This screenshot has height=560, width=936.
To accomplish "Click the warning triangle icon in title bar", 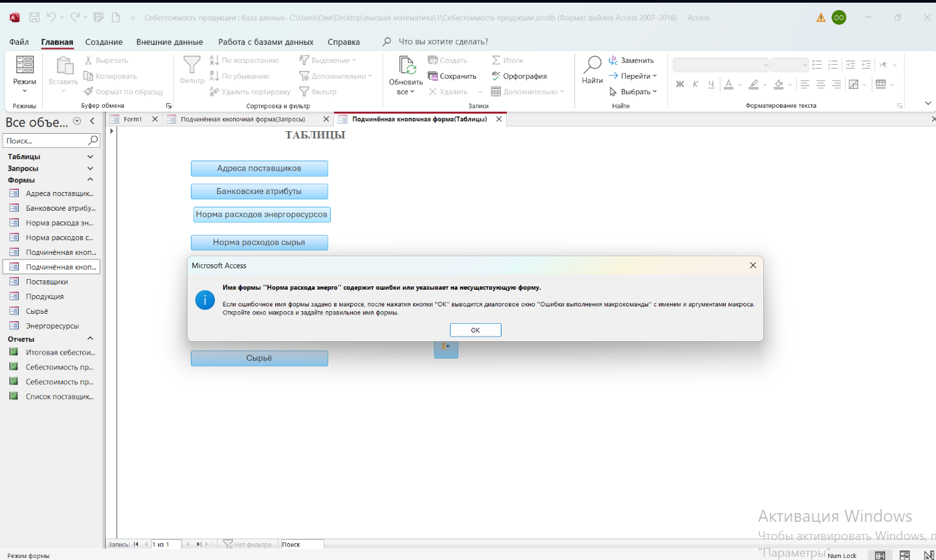I will point(821,17).
